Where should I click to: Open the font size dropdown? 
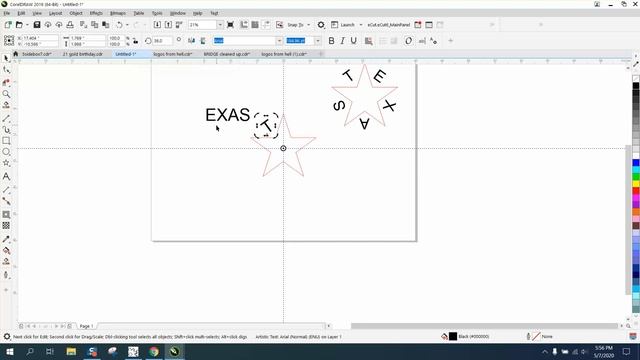pos(318,41)
